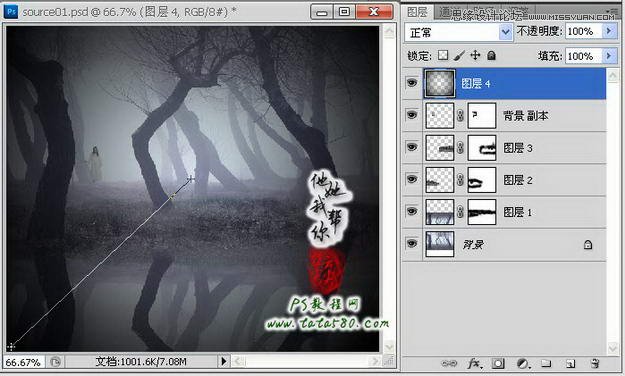625x376 pixels.
Task: Open the layers panel options menu
Action: coord(613,11)
